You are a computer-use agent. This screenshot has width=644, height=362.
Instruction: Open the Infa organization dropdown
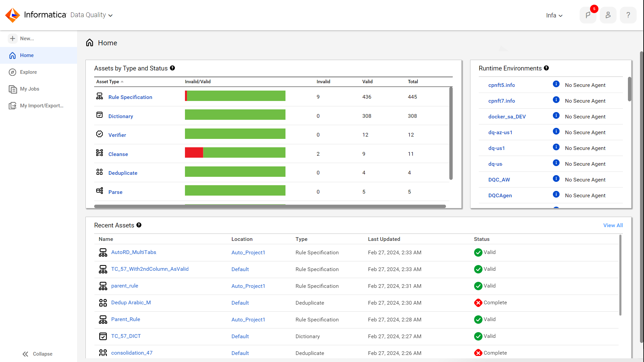[554, 15]
